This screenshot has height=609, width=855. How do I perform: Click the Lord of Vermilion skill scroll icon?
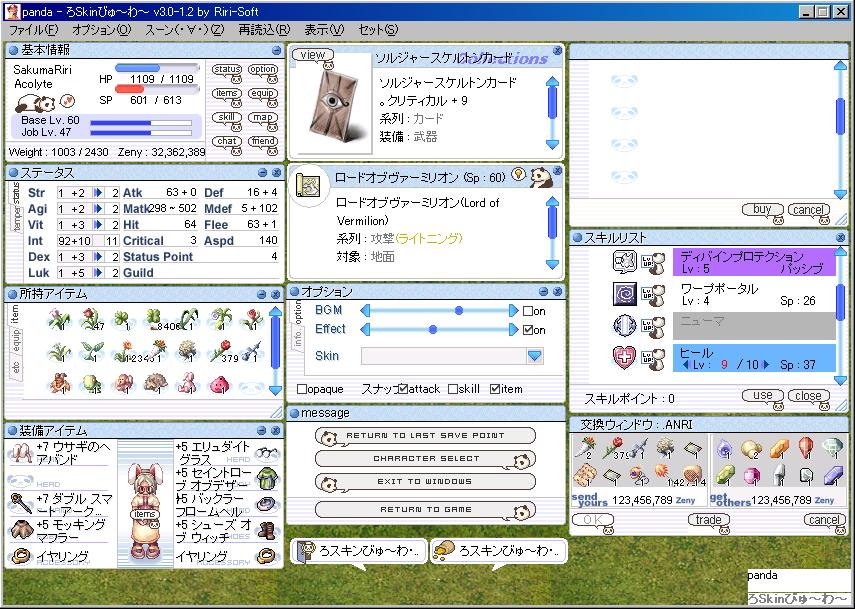tap(310, 184)
